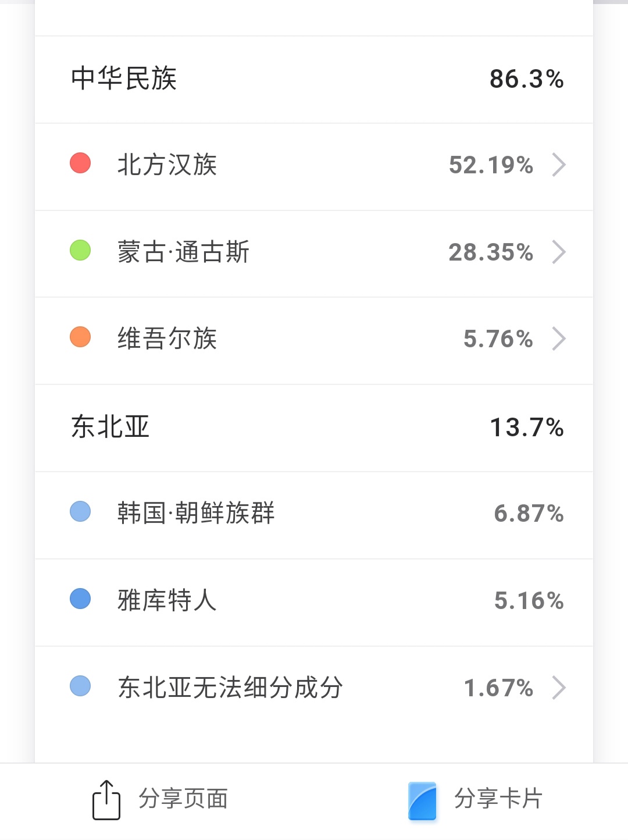The width and height of the screenshot is (628, 840).
Task: Click the orange dot beside 维吾尔族
Action: click(x=80, y=337)
